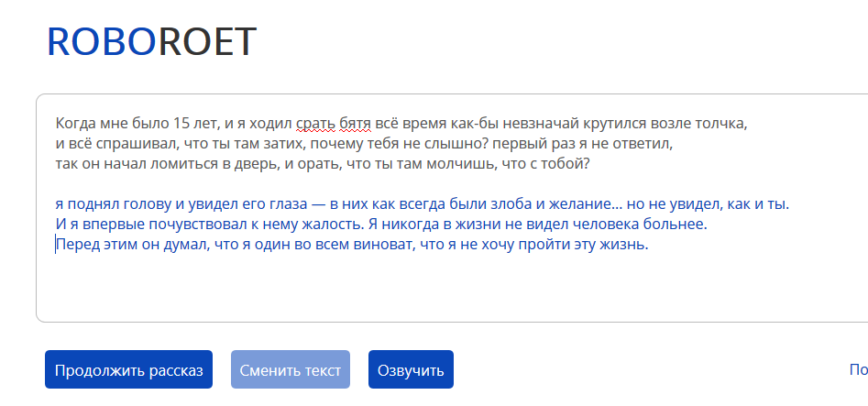Image resolution: width=868 pixels, height=406 pixels.
Task: Open the cut-off "По" link at right
Action: pos(858,370)
